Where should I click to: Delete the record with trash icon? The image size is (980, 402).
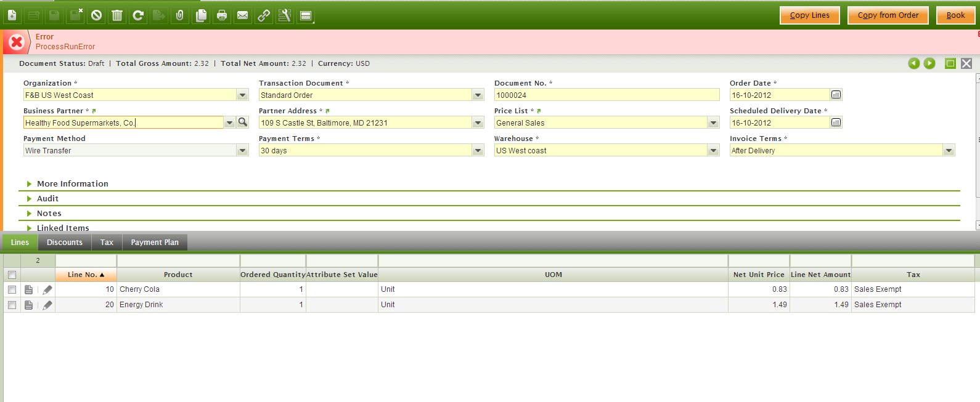(x=117, y=15)
